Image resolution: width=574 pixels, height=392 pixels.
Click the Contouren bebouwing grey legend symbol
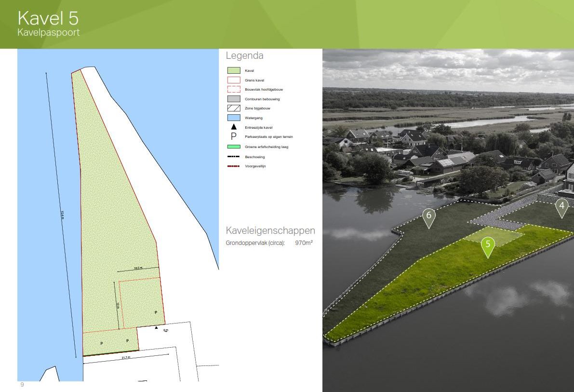pyautogui.click(x=233, y=98)
